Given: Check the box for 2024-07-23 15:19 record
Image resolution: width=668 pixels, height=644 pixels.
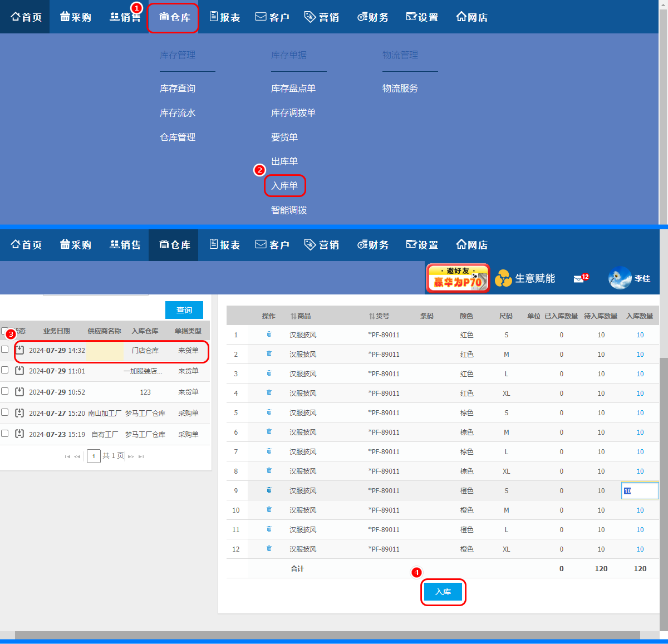Looking at the screenshot, I should coord(5,434).
